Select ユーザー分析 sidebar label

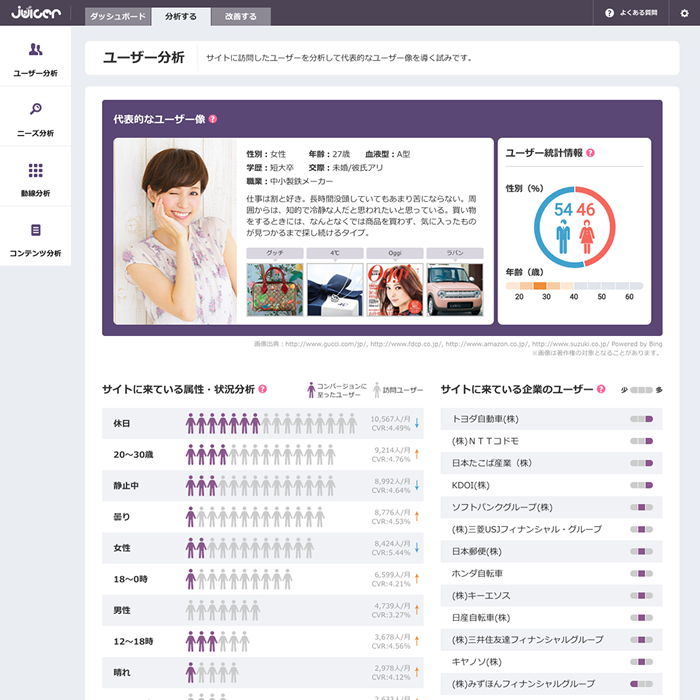(35, 73)
